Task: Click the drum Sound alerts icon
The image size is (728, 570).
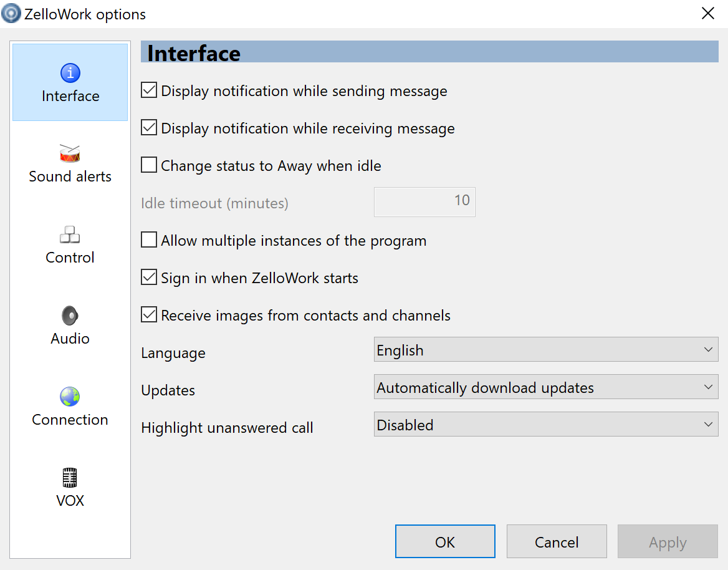Action: tap(70, 153)
